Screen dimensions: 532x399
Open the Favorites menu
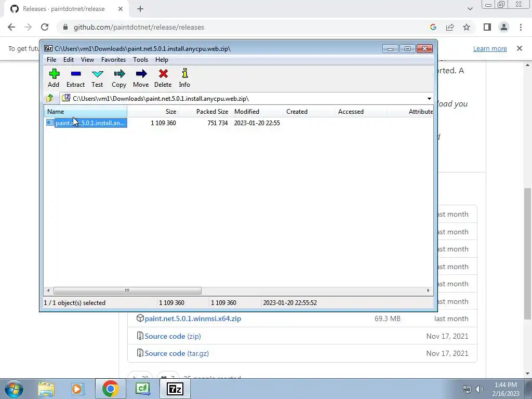click(113, 60)
